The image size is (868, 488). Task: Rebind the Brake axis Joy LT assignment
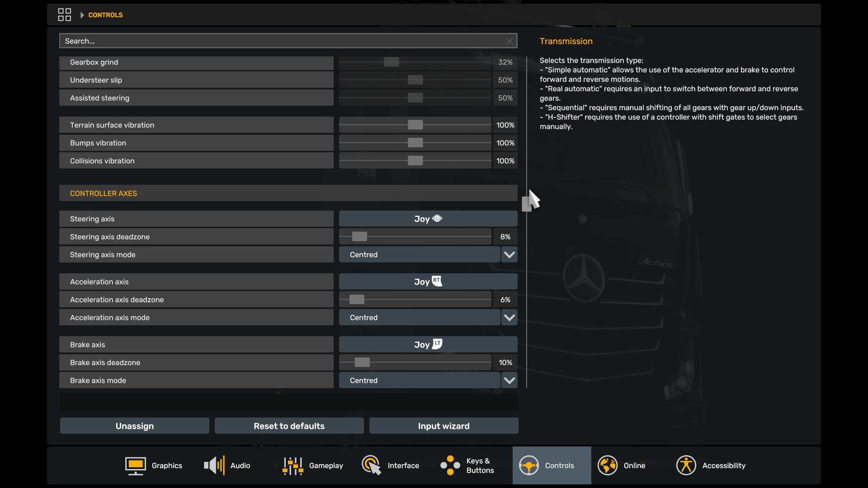(428, 345)
